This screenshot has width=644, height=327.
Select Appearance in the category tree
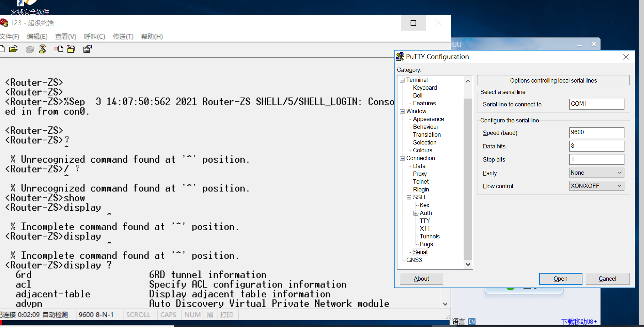(428, 119)
